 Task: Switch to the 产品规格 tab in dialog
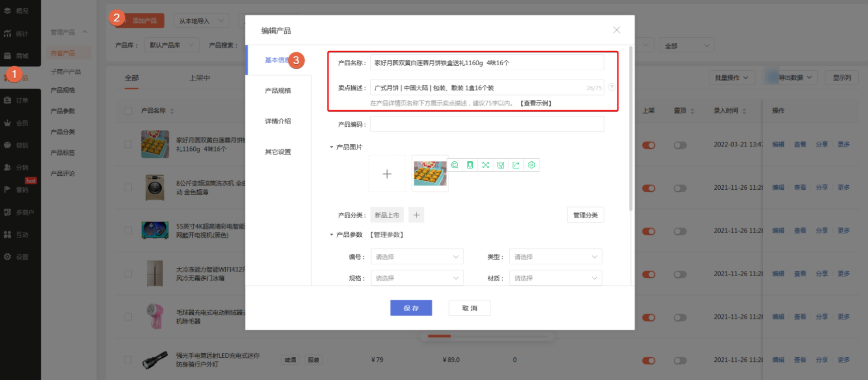[x=278, y=90]
